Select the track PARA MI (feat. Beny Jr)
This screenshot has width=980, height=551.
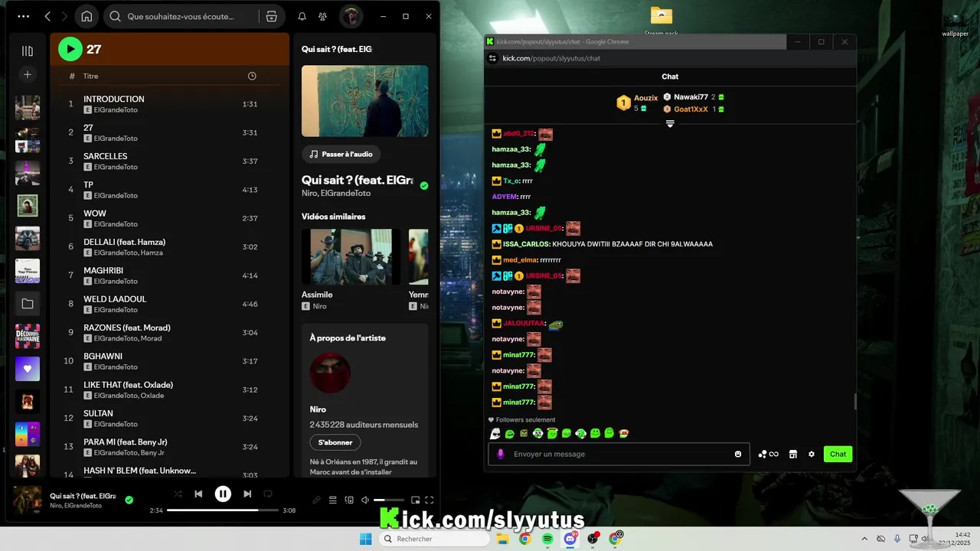[x=126, y=442]
